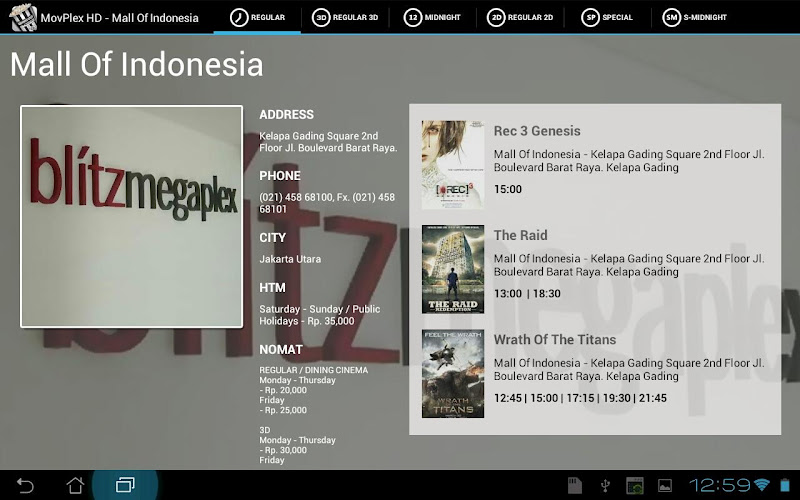
Task: Tap the 3D circle icon
Action: click(321, 17)
